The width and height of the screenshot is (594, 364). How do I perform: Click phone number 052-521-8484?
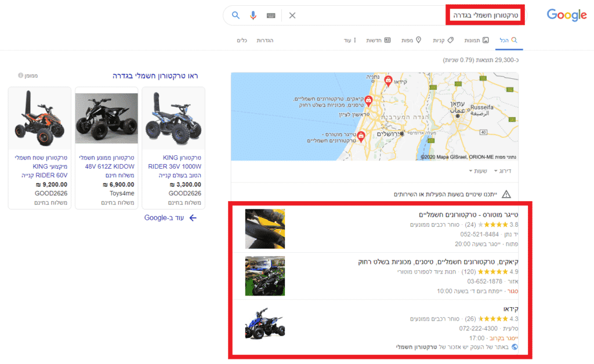click(480, 234)
